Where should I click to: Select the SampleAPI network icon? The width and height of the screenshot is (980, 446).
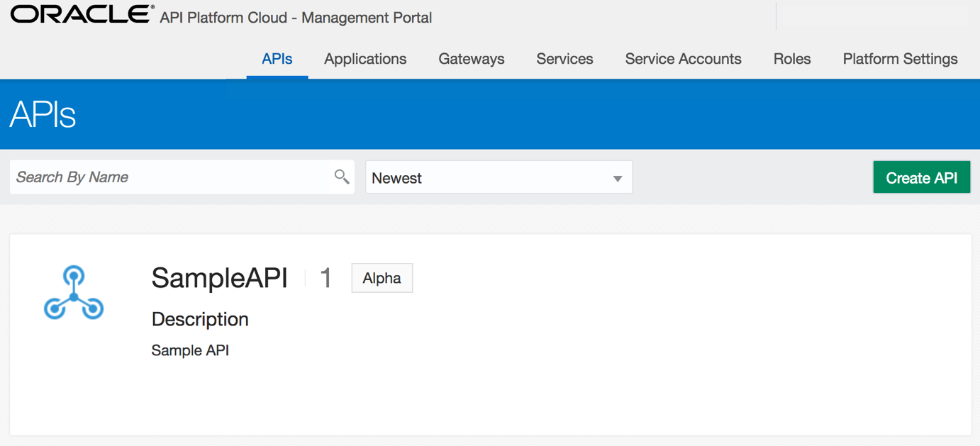click(74, 292)
